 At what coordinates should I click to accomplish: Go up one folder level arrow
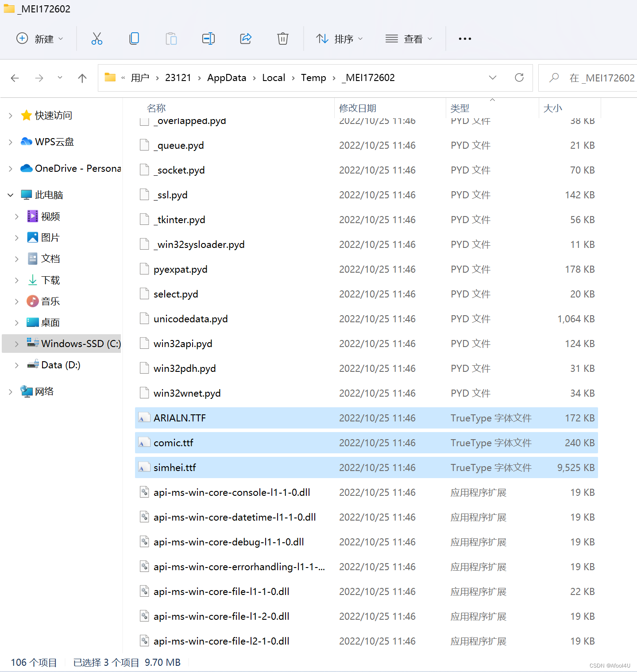coord(82,78)
